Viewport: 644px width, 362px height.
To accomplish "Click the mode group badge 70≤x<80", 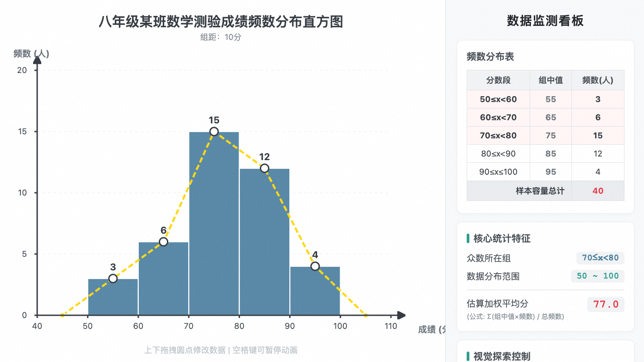I will click(x=600, y=258).
